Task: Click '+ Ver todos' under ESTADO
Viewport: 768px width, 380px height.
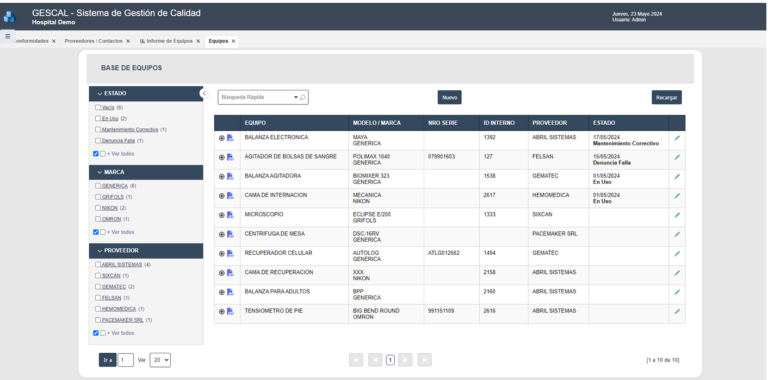Action: [120, 154]
